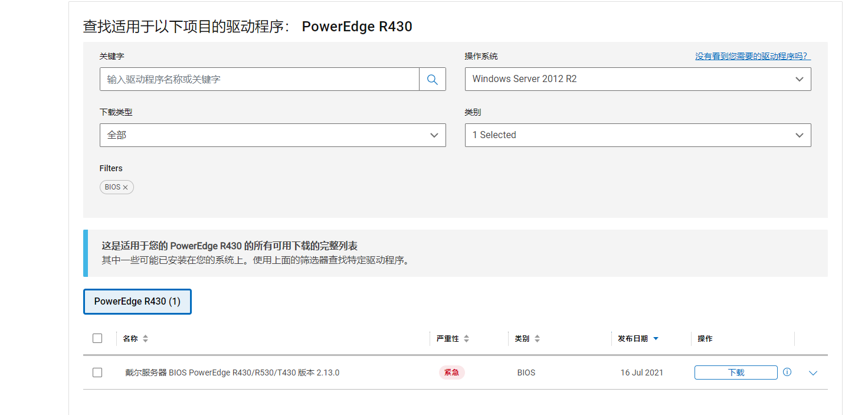
Task: Sort by 严重性 column arrows
Action: (x=466, y=339)
